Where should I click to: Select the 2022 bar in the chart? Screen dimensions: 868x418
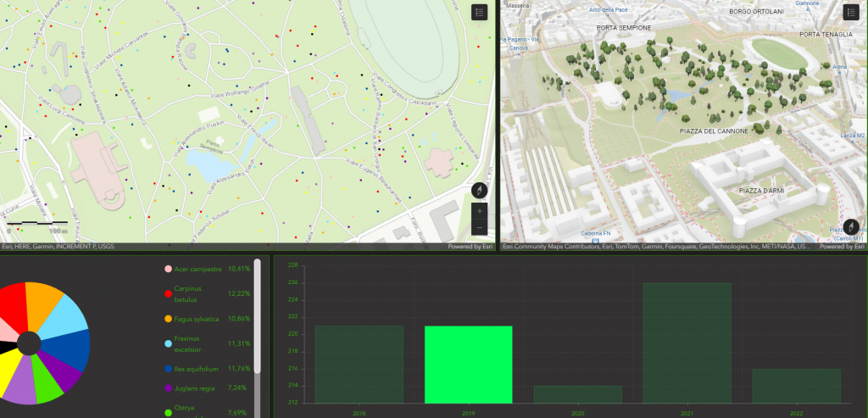coord(797,386)
